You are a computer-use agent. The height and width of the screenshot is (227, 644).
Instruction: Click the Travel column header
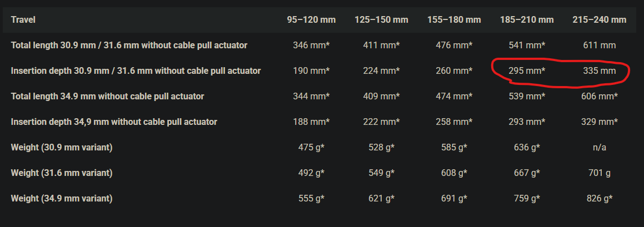pyautogui.click(x=23, y=20)
